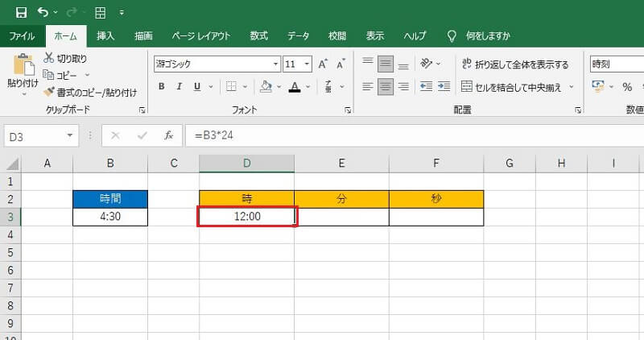644x340 pixels.
Task: Click the コピー button
Action: [60, 75]
